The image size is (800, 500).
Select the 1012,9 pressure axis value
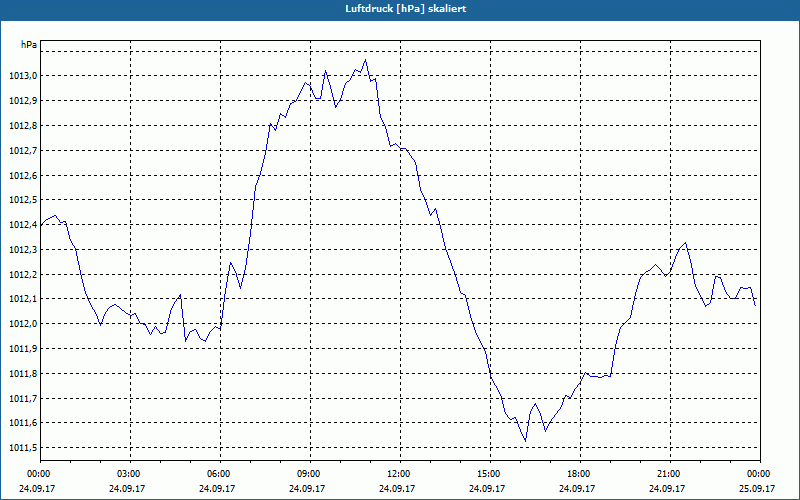point(23,101)
